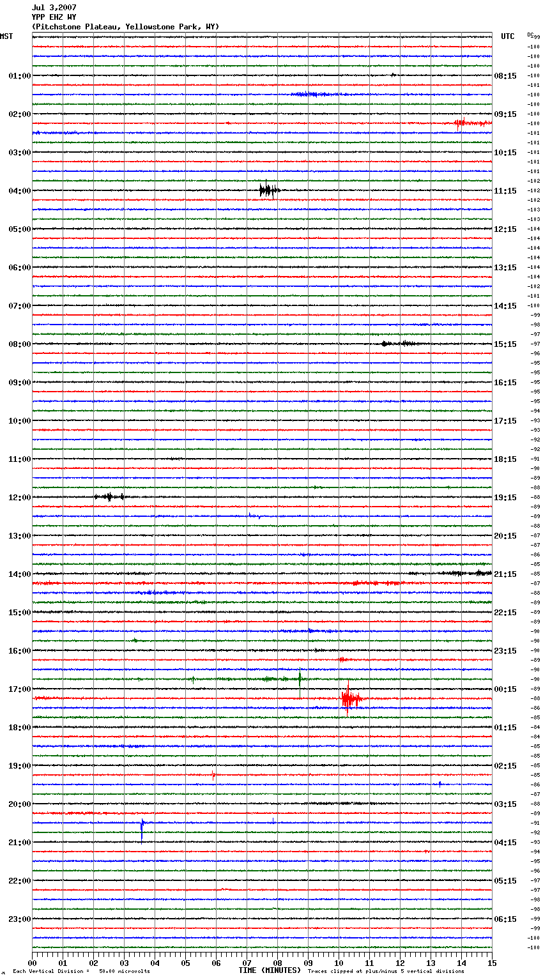Click minute '00' on the bottom time axis
The width and height of the screenshot is (543, 980).
pos(32,963)
